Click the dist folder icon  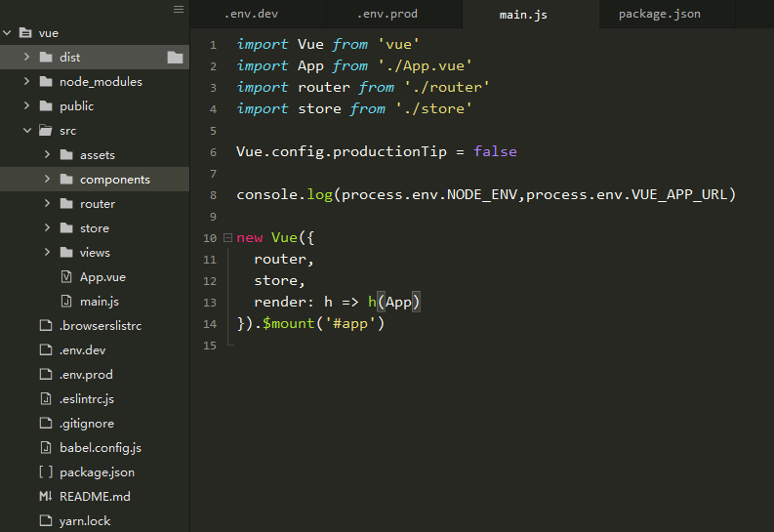point(46,58)
